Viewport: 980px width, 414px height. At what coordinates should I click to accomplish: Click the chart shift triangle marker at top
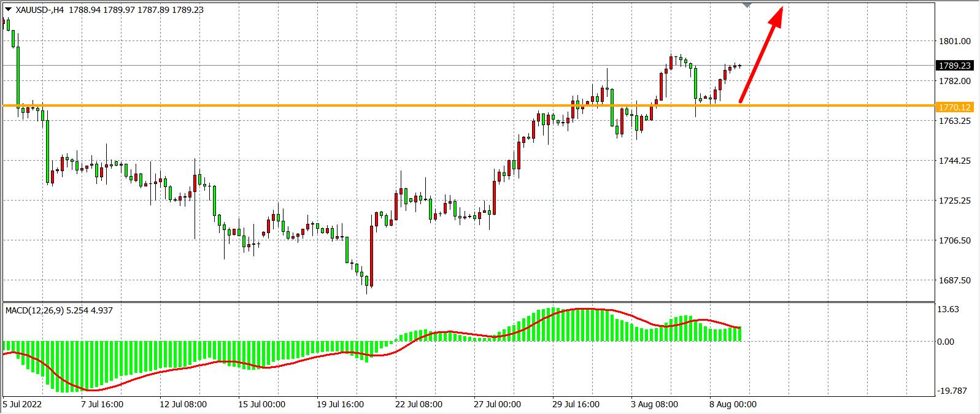747,5
